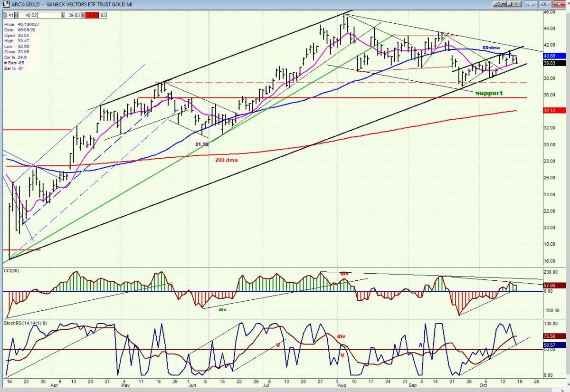Toggle the Intv link button
This screenshot has height=392, width=570.
pyautogui.click(x=514, y=4)
